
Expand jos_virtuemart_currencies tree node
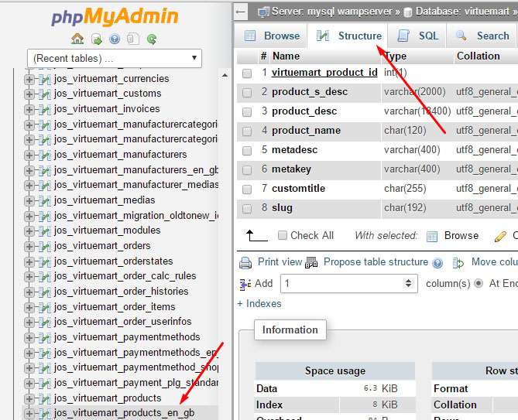pyautogui.click(x=29, y=79)
